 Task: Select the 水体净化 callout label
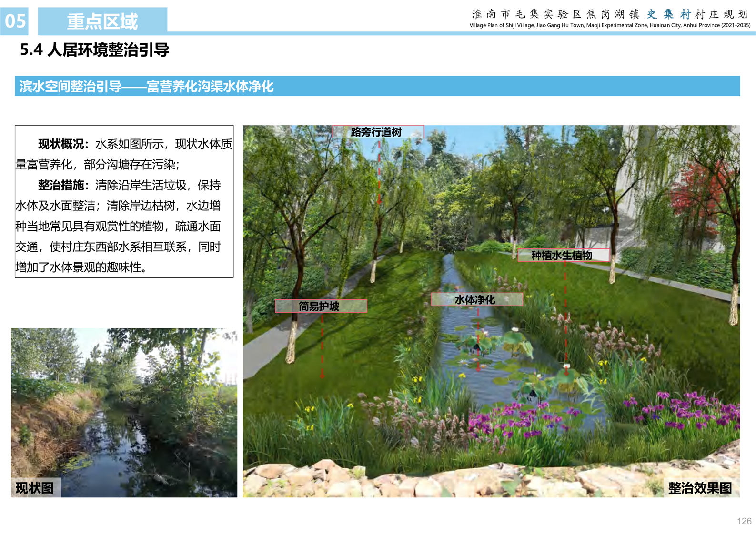click(x=476, y=299)
